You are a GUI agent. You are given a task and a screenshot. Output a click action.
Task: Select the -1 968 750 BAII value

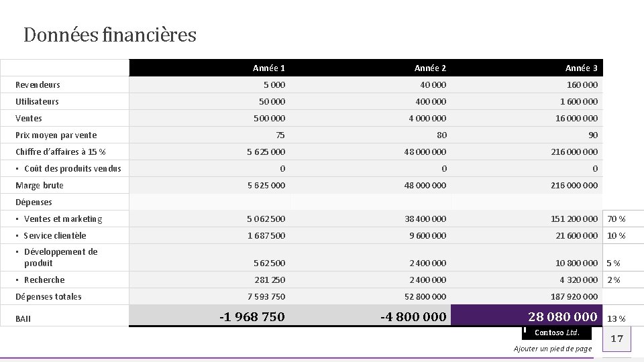[252, 316]
